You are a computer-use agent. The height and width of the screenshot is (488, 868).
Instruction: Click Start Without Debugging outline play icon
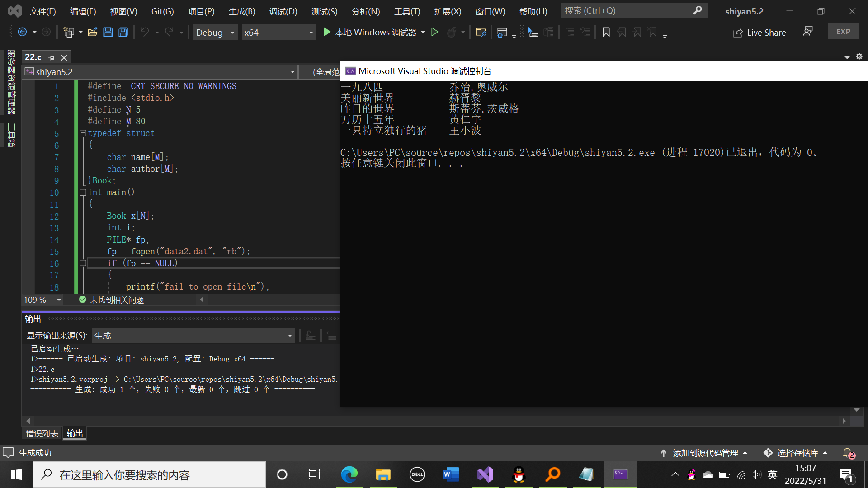tap(434, 32)
